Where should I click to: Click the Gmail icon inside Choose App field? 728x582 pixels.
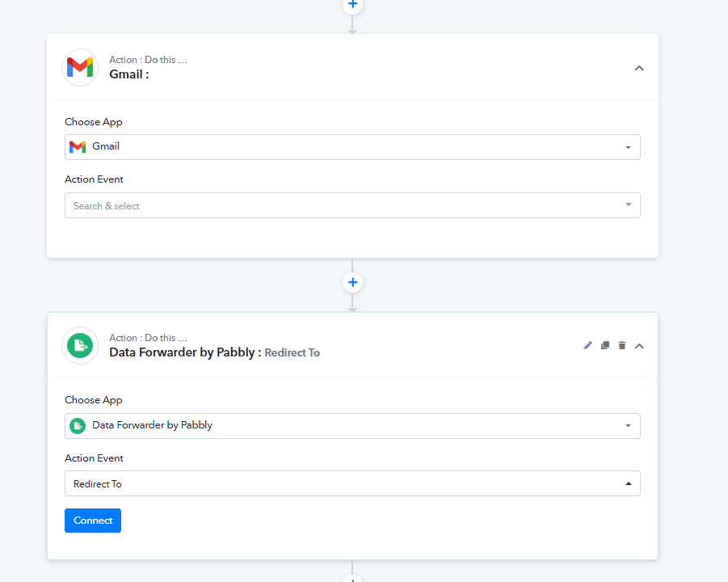(78, 147)
